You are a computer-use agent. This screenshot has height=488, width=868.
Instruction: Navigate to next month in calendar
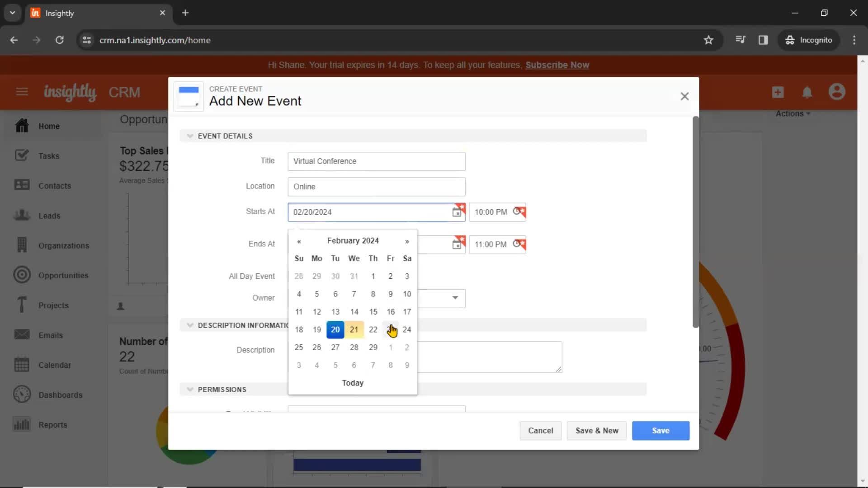(406, 241)
